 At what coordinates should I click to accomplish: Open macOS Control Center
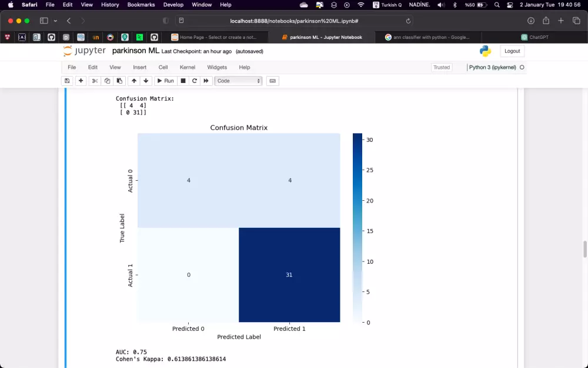(x=510, y=5)
